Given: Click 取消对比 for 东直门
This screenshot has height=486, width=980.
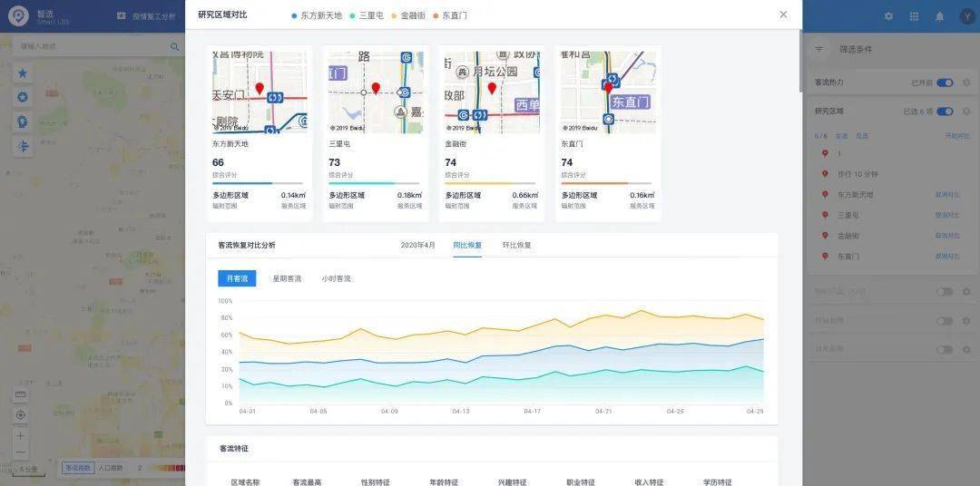Looking at the screenshot, I should click(x=946, y=256).
